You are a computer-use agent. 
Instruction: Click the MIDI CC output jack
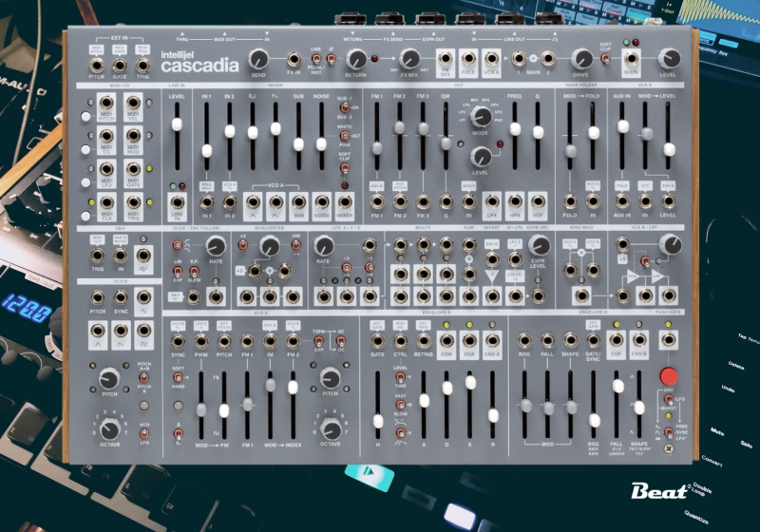[x=106, y=136]
